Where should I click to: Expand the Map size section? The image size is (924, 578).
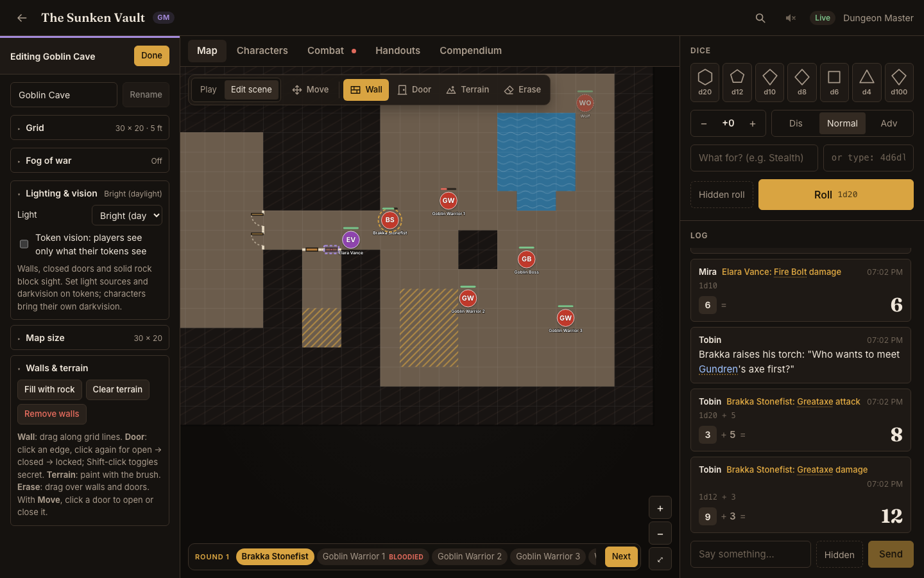(90, 338)
